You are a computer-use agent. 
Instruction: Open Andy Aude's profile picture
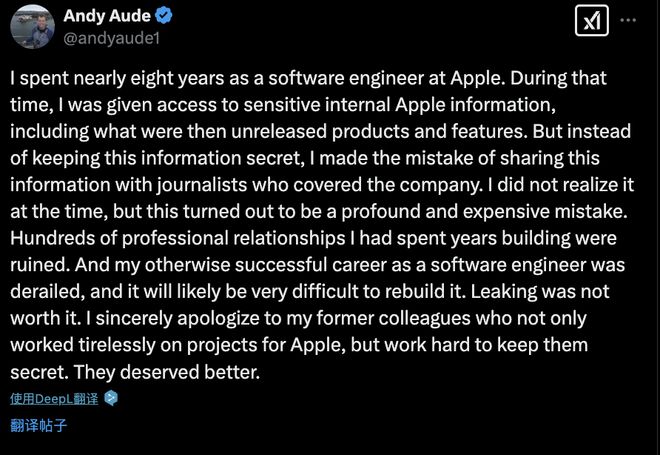click(x=32, y=26)
